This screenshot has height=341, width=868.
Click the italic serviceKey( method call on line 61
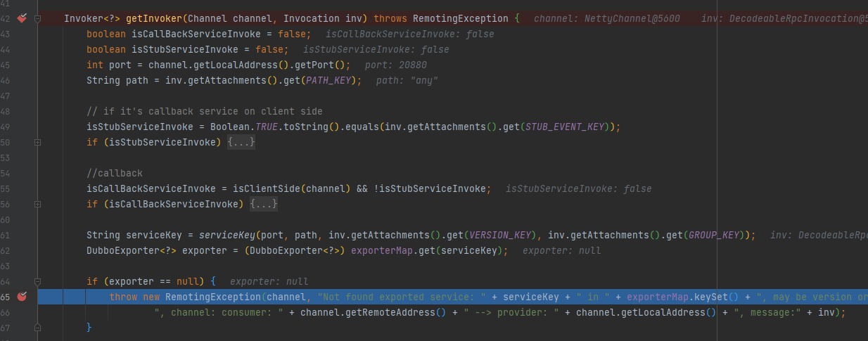(x=230, y=235)
